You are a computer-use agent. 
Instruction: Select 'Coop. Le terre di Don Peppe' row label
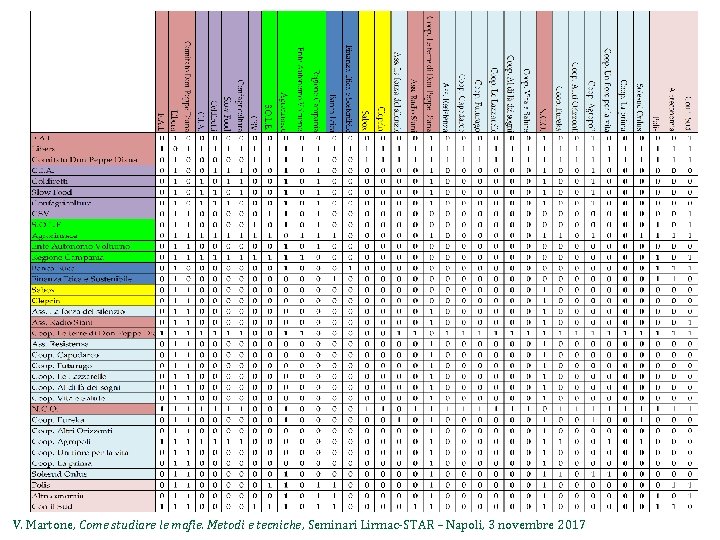click(x=93, y=333)
